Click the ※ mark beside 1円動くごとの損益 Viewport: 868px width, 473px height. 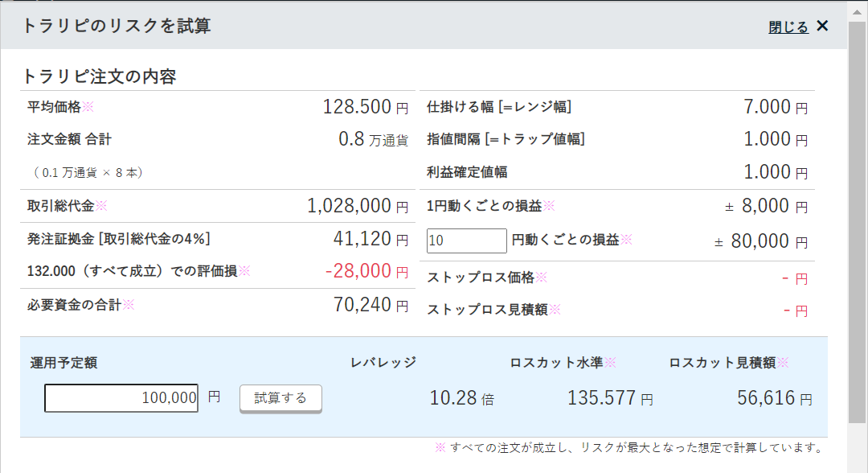[549, 206]
